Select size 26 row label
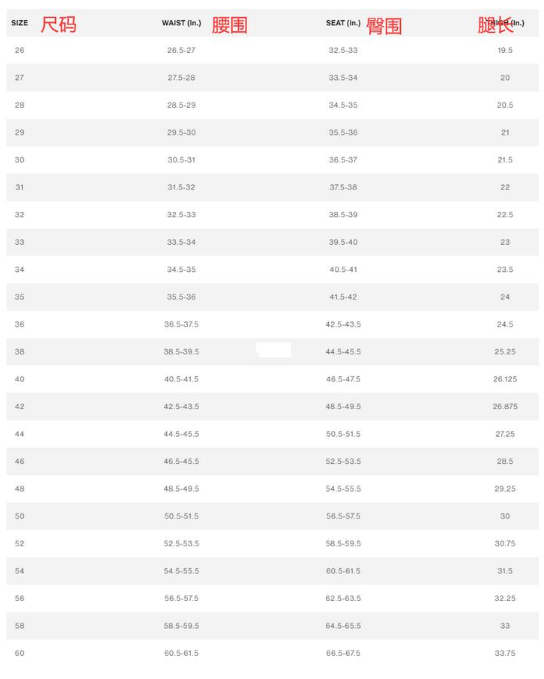Viewport: 544px width, 679px height. tap(19, 50)
